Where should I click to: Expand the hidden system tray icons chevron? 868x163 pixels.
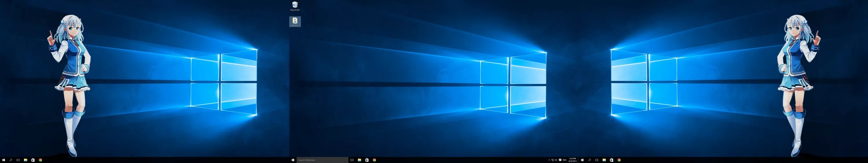point(549,160)
